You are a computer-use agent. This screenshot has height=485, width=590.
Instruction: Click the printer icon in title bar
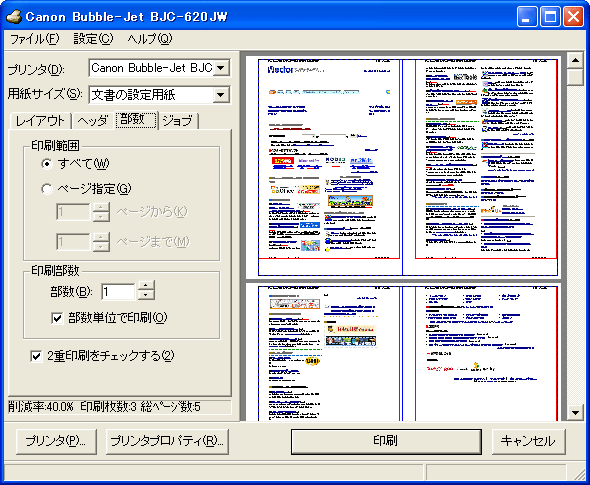click(14, 17)
